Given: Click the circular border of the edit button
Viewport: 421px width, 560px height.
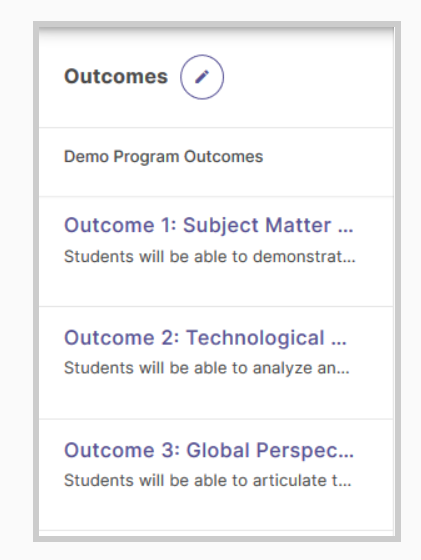Looking at the screenshot, I should point(202,55).
